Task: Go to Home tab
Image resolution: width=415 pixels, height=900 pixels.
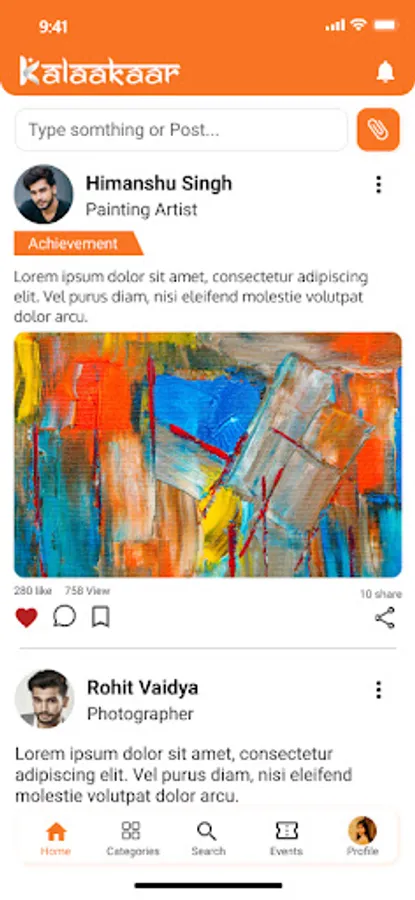Action: [x=56, y=839]
